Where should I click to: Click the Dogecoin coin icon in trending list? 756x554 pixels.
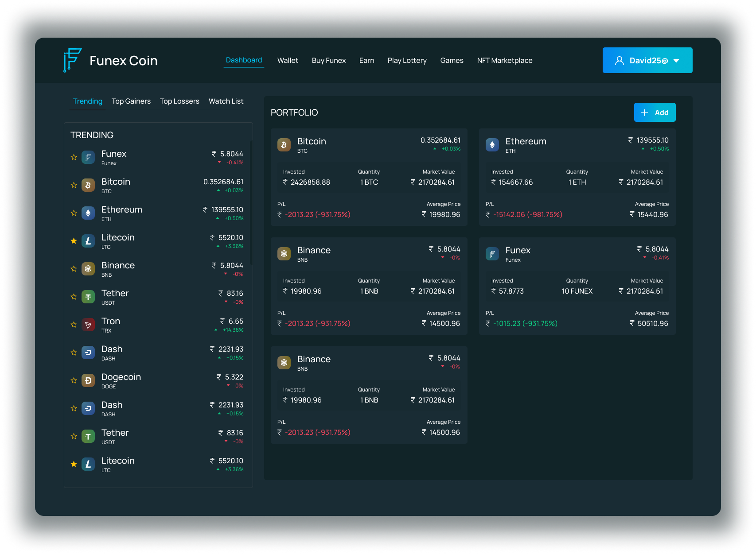(88, 380)
